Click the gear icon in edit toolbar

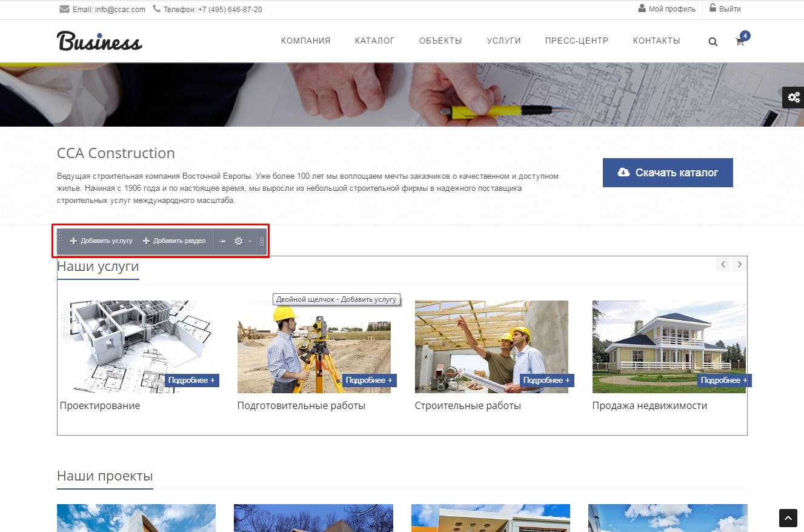pos(239,241)
